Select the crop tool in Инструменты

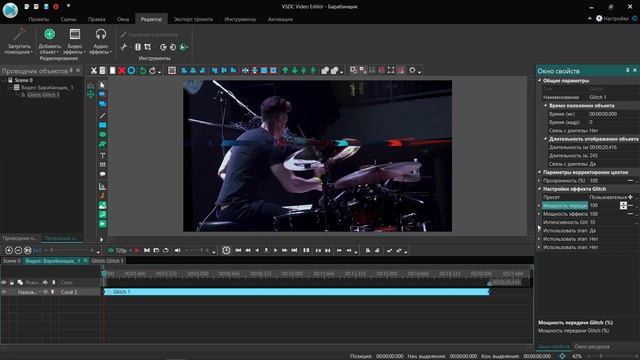click(147, 47)
